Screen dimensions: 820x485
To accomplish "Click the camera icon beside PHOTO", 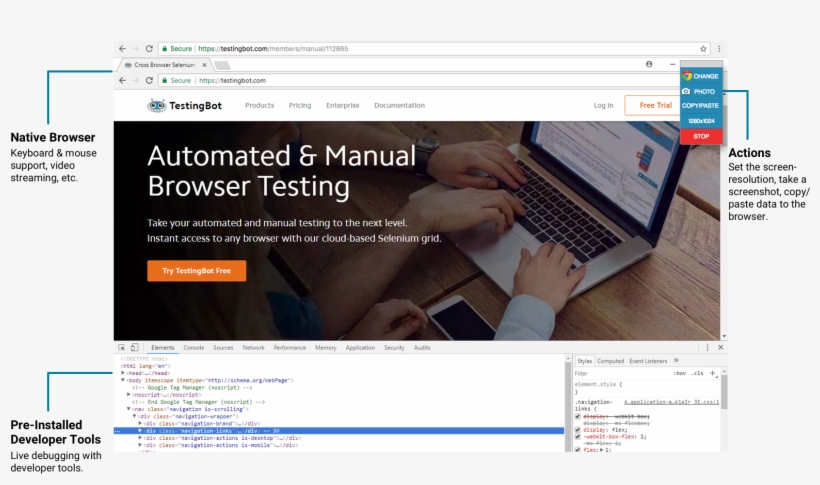I will (x=686, y=92).
